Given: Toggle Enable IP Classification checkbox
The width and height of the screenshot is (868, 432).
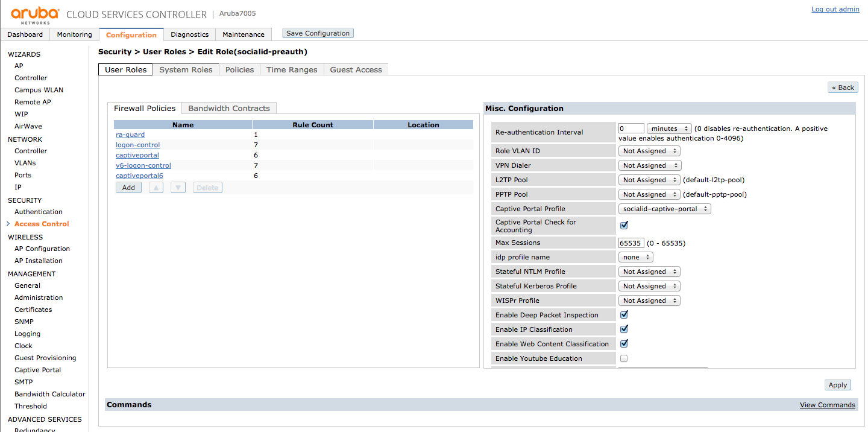Looking at the screenshot, I should pyautogui.click(x=624, y=329).
